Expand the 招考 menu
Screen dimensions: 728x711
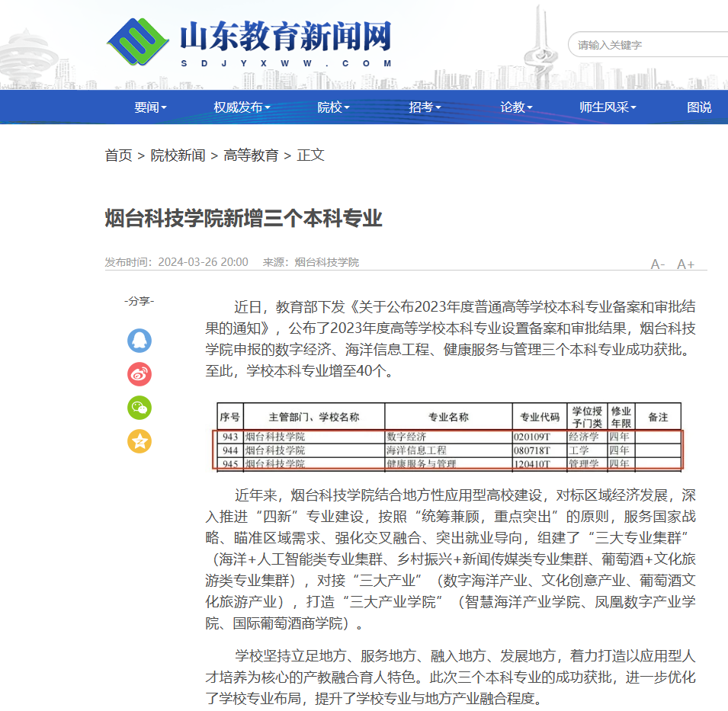click(x=425, y=107)
